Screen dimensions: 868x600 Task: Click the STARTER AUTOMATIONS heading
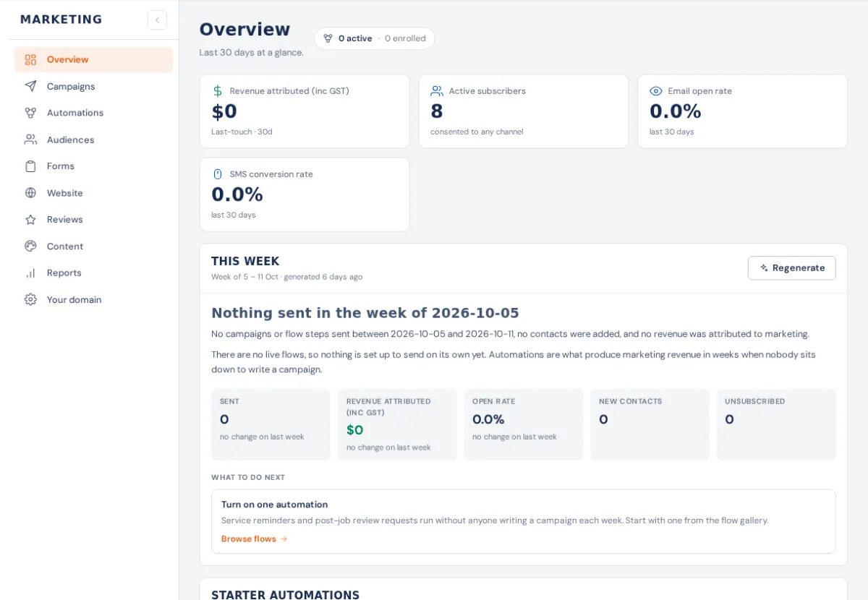[285, 595]
